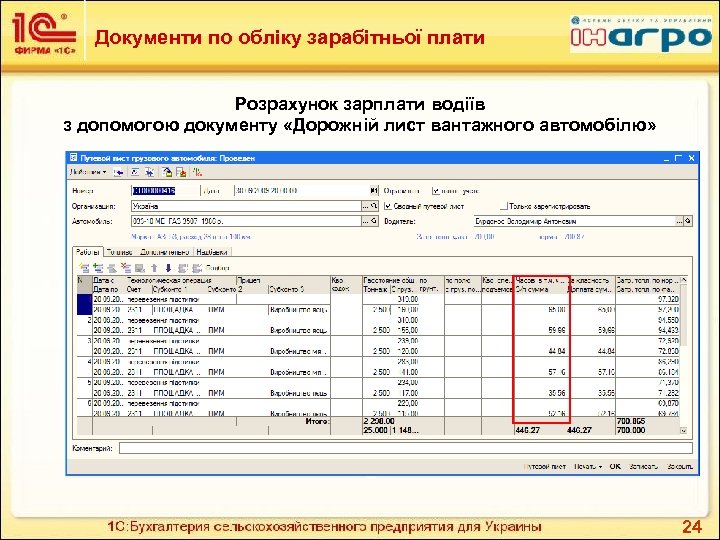
Task: Click the OK button
Action: pos(615,466)
